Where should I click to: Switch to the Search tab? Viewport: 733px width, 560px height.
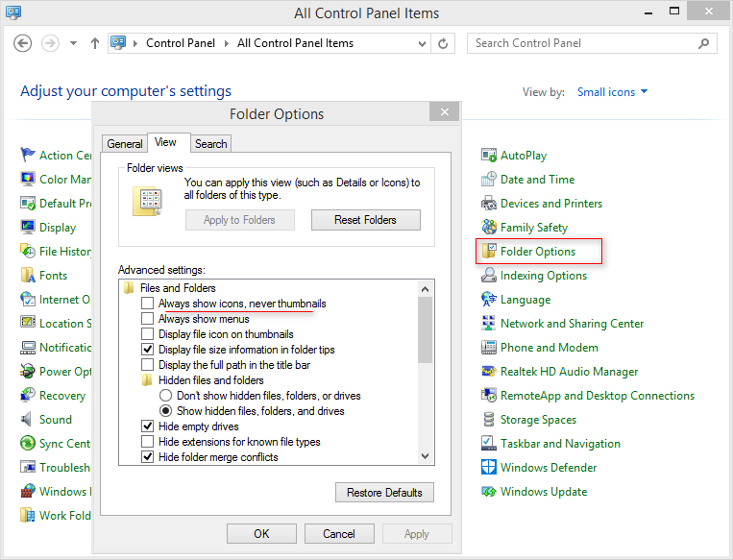(x=210, y=143)
